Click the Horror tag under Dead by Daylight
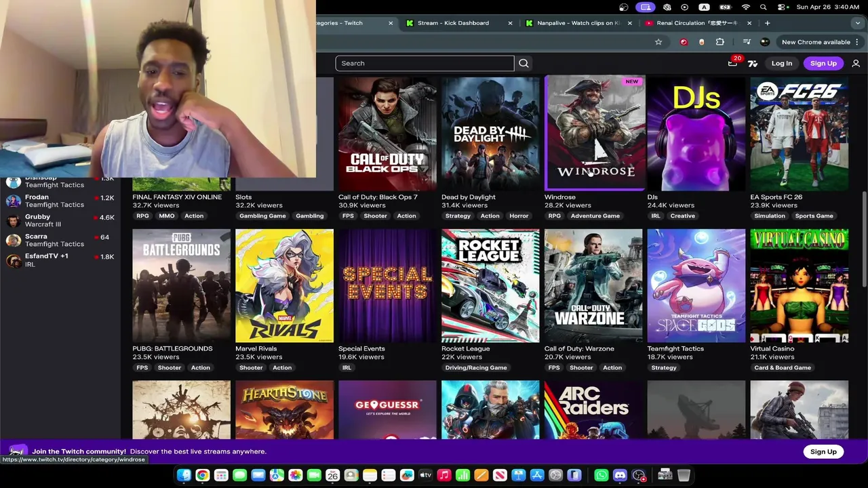Screen dimensions: 868x488 (x=519, y=216)
